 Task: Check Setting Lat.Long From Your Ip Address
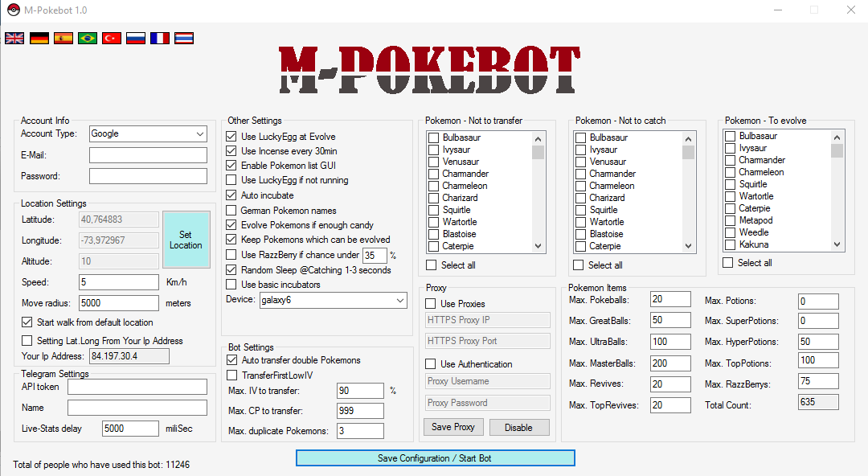27,341
